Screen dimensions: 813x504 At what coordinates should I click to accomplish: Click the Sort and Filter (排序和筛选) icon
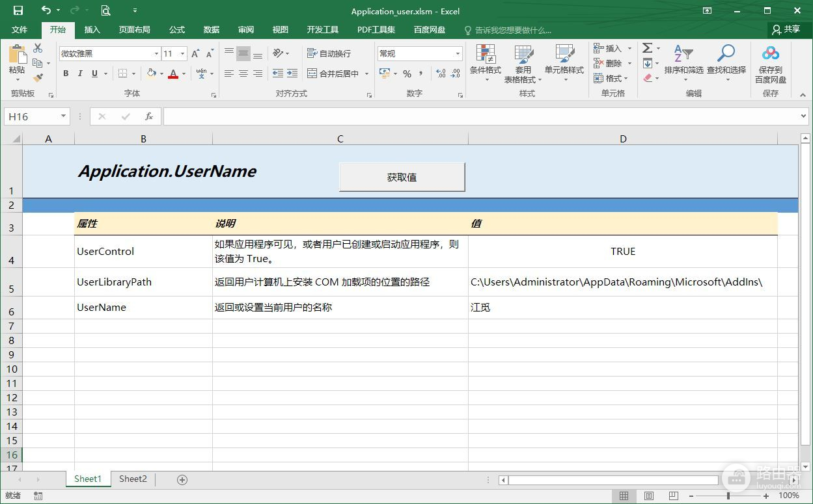[683, 63]
